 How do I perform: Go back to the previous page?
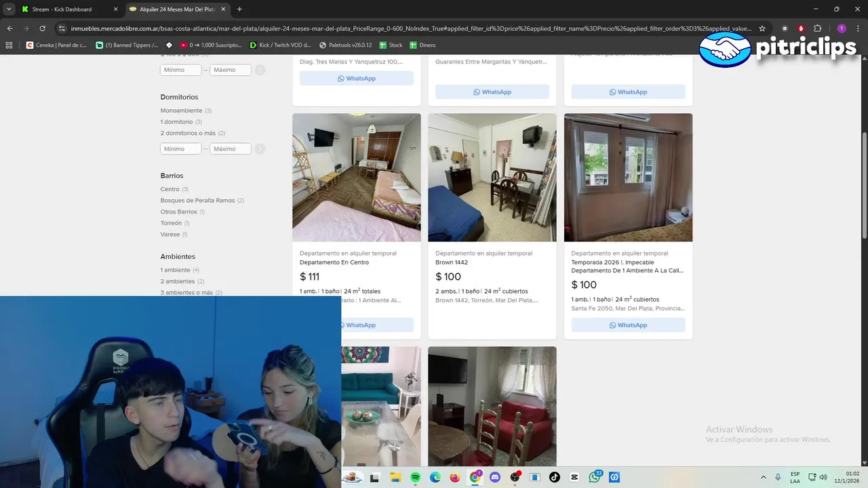(9, 28)
